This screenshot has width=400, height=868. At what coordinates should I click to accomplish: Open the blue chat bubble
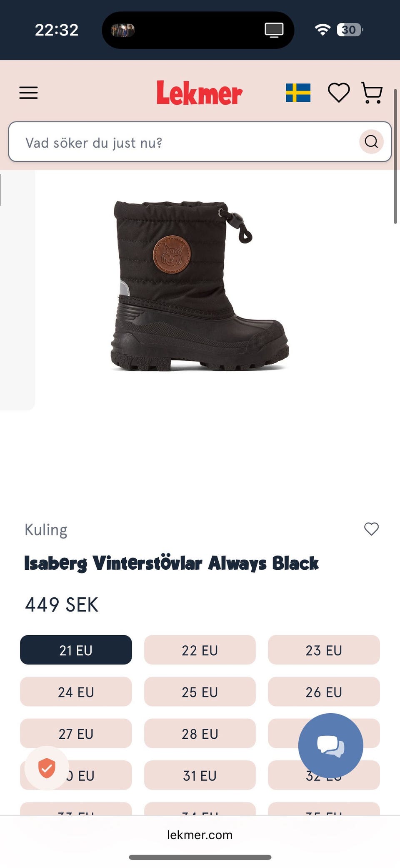point(330,745)
